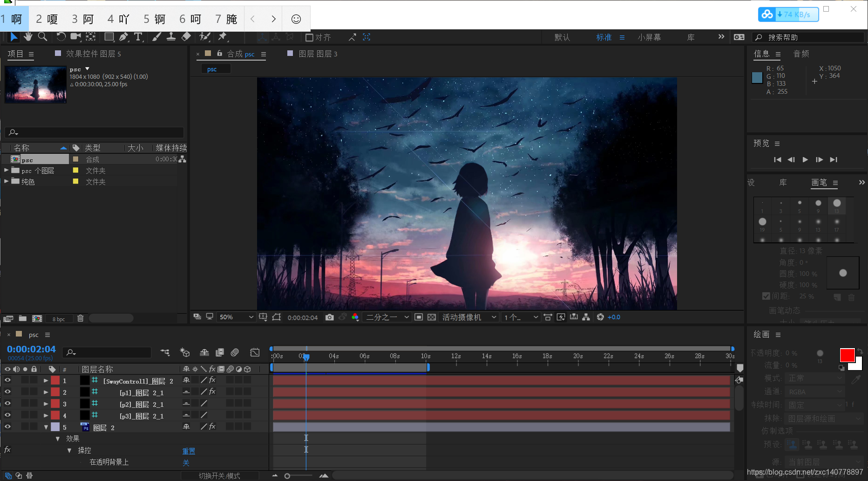This screenshot has width=868, height=481.
Task: Open the 二分之一 resolution dropdown
Action: 387,317
